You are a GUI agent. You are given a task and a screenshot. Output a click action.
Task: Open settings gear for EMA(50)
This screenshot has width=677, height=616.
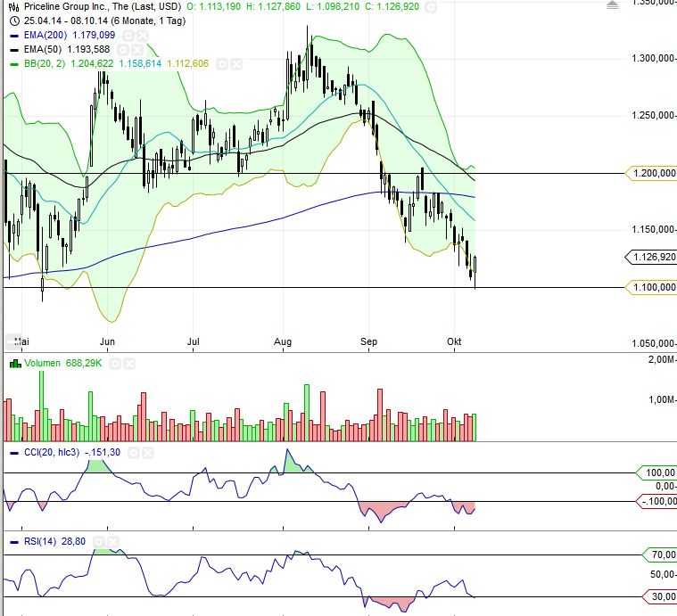[x=122, y=50]
